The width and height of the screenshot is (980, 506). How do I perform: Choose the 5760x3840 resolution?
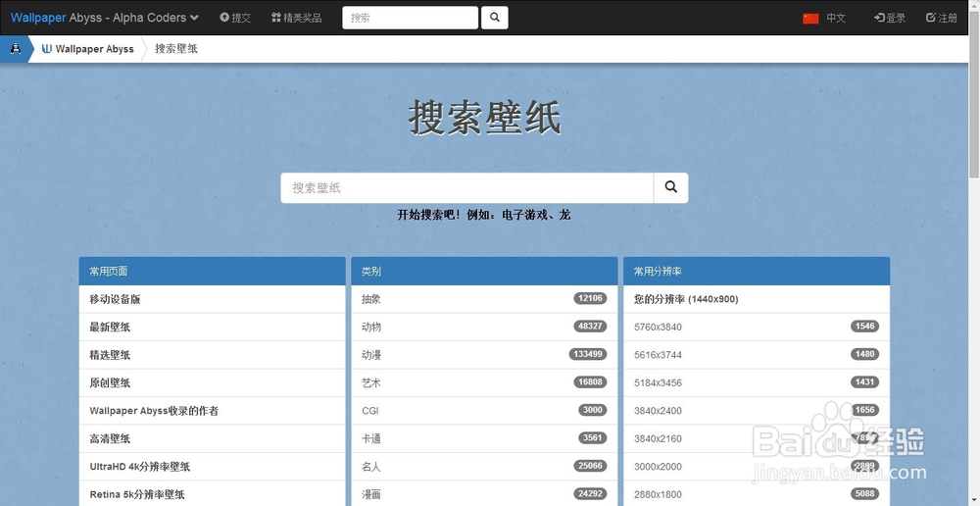pyautogui.click(x=757, y=327)
